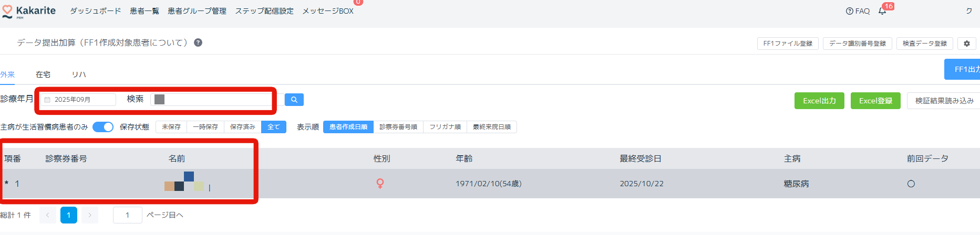Click the page number jump field
This screenshot has width=980, height=235.
127,215
